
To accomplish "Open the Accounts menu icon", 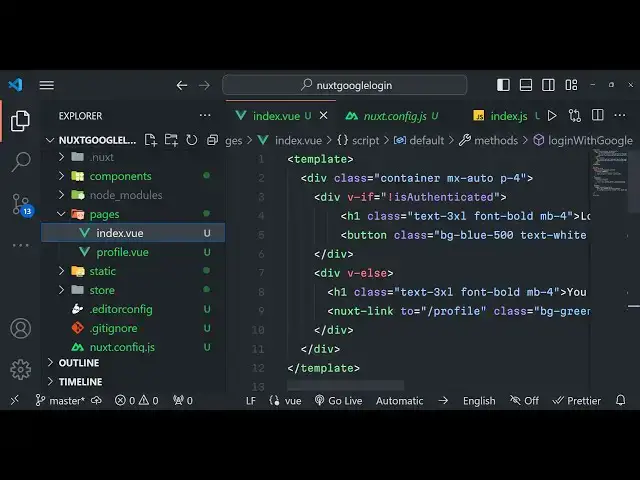I will [20, 329].
